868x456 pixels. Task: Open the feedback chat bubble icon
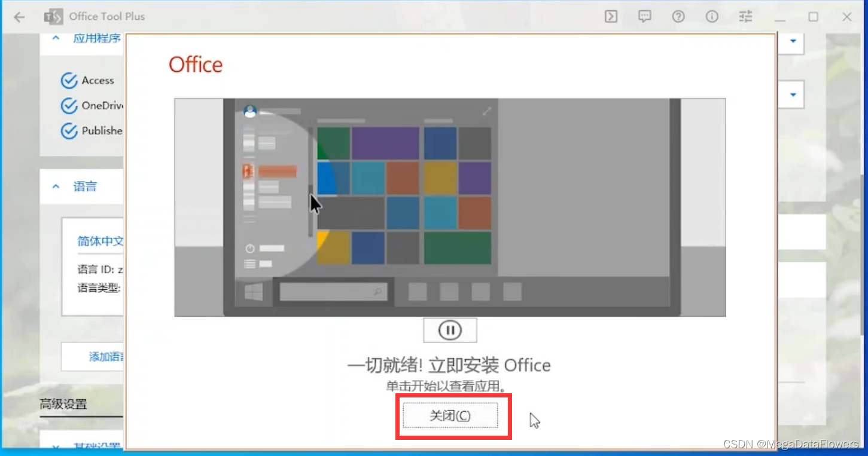click(x=644, y=17)
